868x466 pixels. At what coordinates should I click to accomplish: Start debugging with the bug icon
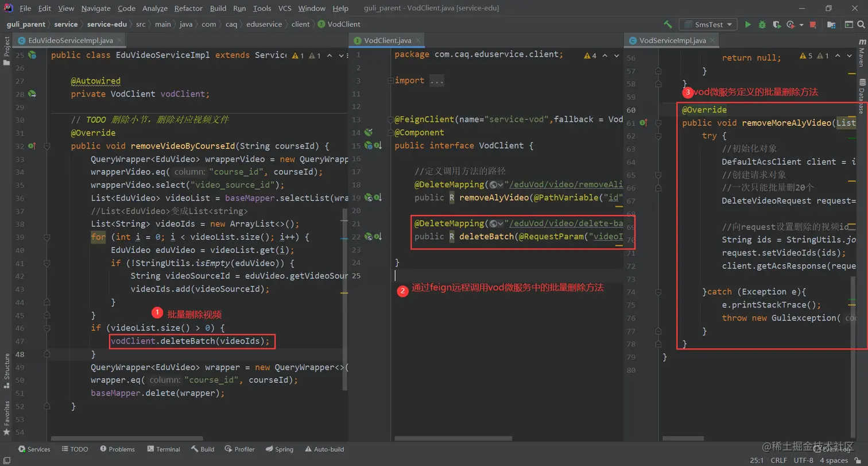tap(762, 25)
